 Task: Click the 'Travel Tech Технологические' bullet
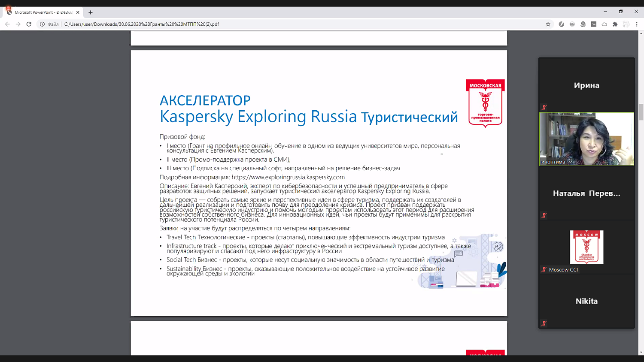pyautogui.click(x=306, y=237)
